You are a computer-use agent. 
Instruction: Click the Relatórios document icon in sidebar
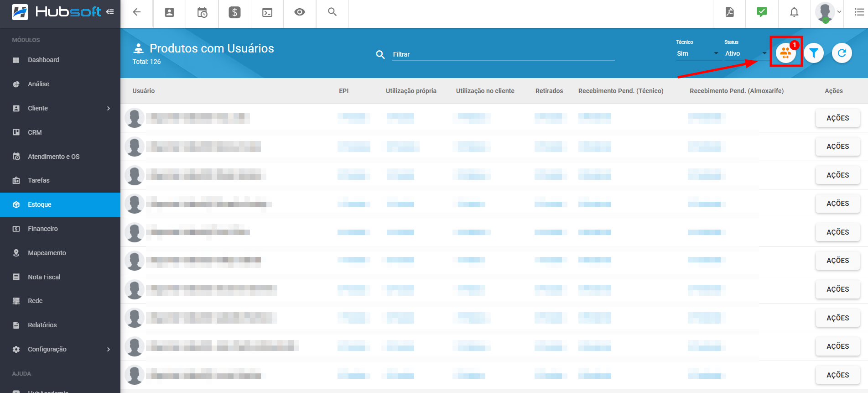(16, 325)
